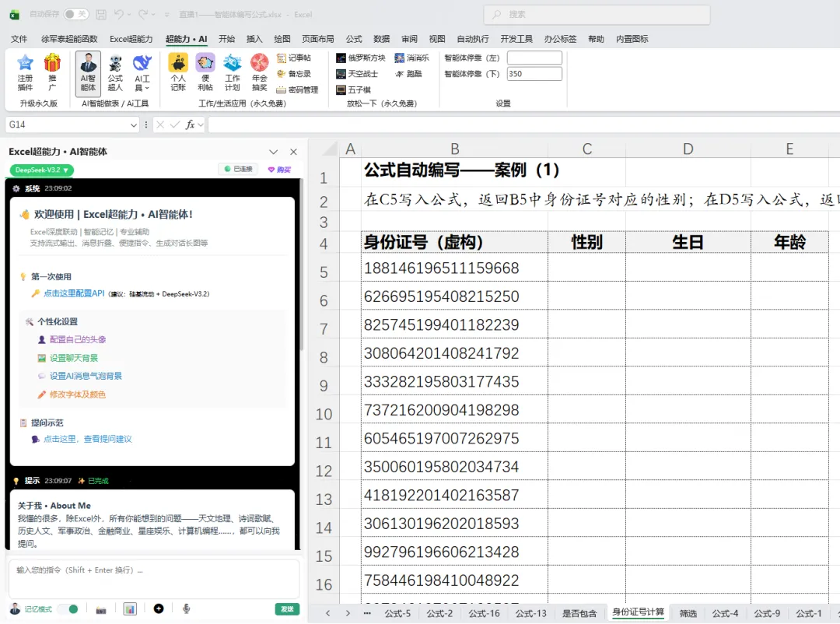Click the camera screenshot icon in chat bar
This screenshot has width=840, height=624.
pos(100,609)
